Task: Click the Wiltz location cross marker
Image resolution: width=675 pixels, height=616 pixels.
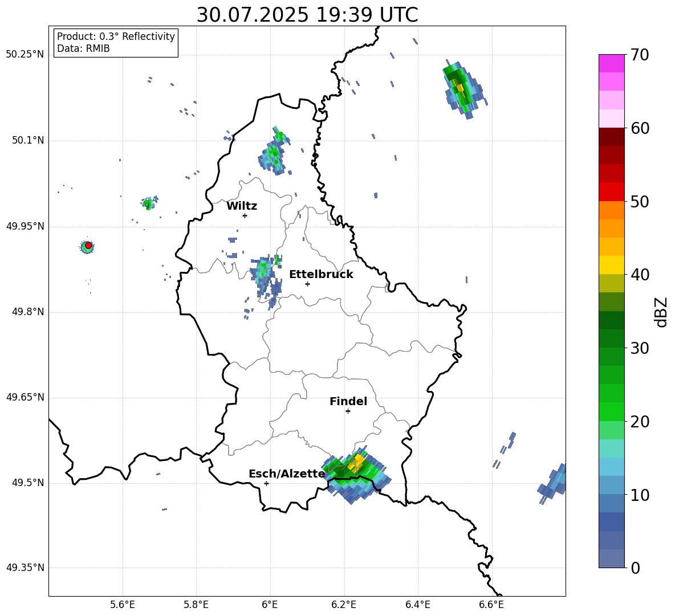Action: pyautogui.click(x=245, y=215)
